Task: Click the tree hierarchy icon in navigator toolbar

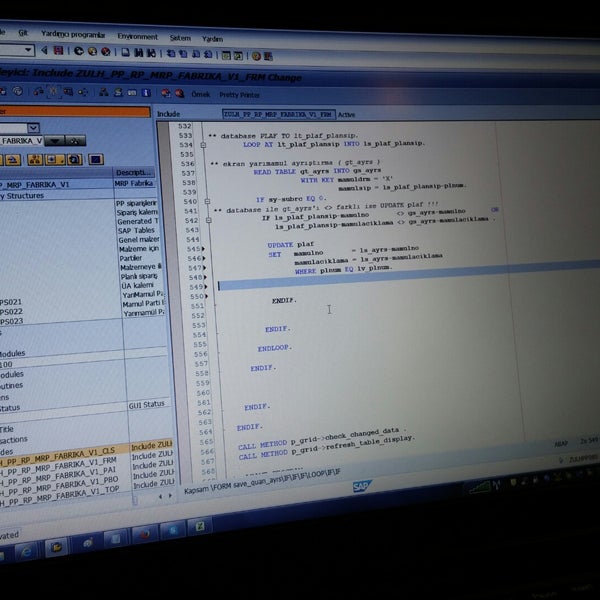Action: point(35,160)
